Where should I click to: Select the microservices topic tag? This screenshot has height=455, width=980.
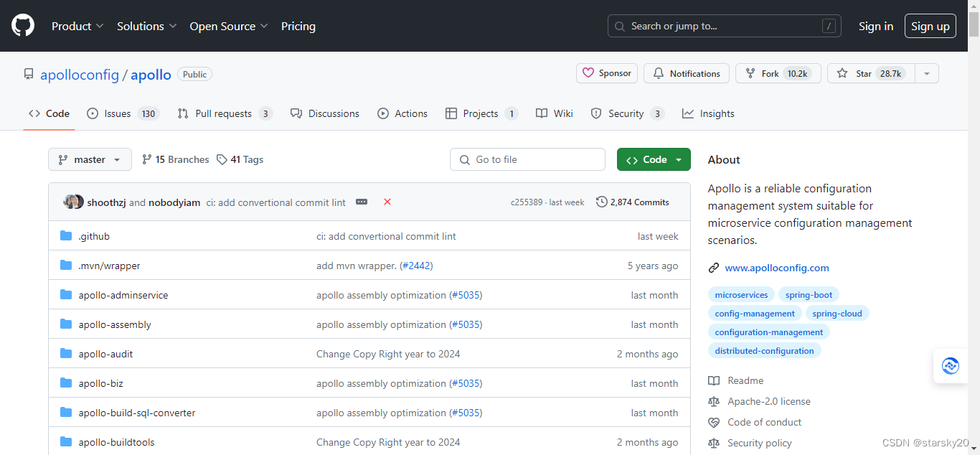741,295
